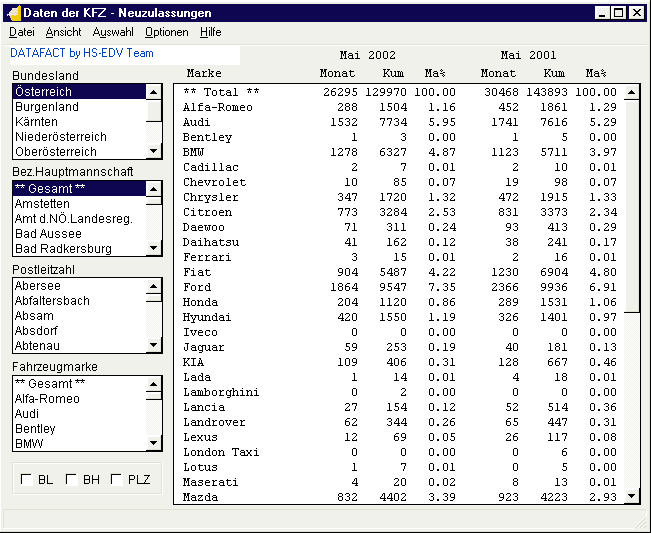Click the app icon in title bar

[x=13, y=13]
